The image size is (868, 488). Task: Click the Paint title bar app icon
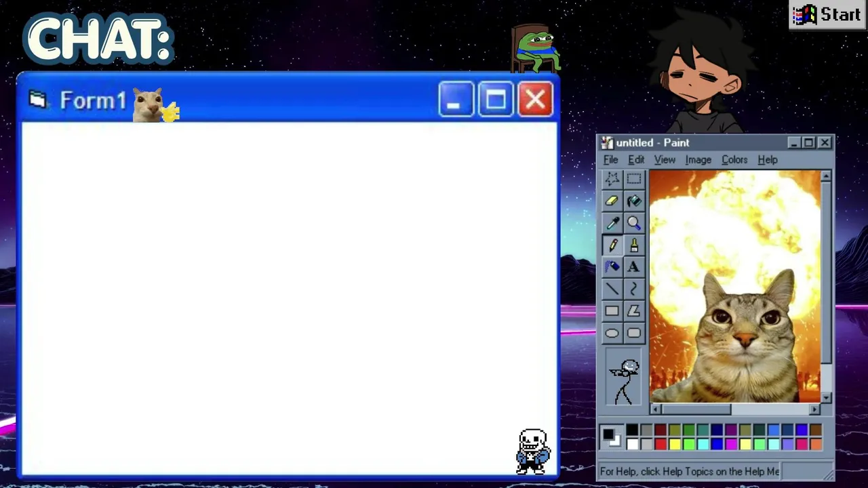click(x=607, y=142)
